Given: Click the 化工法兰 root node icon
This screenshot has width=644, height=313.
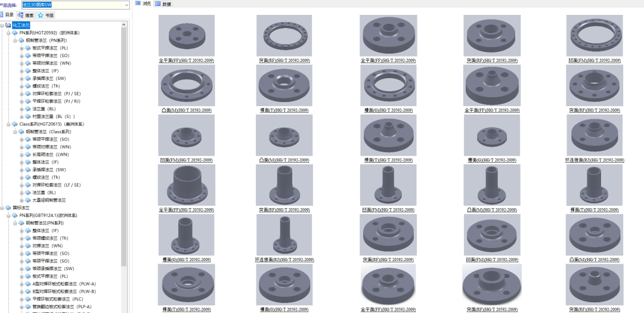Looking at the screenshot, I should click(x=8, y=25).
